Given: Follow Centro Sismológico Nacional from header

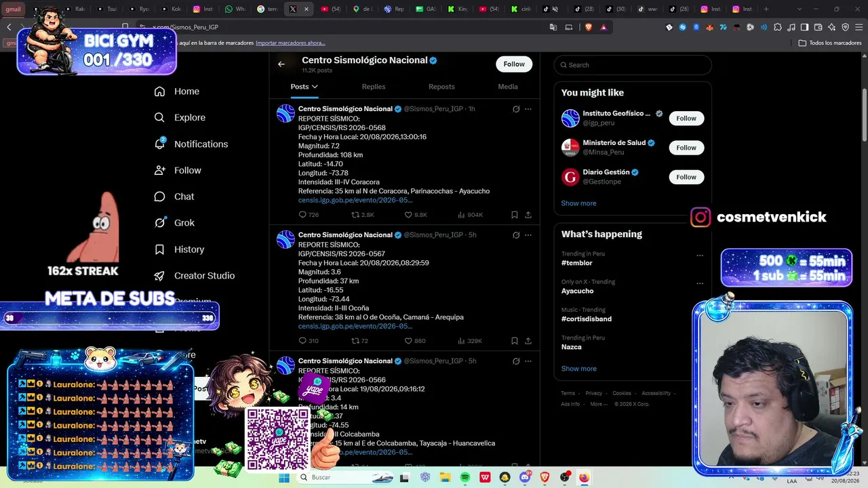Looking at the screenshot, I should pyautogui.click(x=514, y=64).
